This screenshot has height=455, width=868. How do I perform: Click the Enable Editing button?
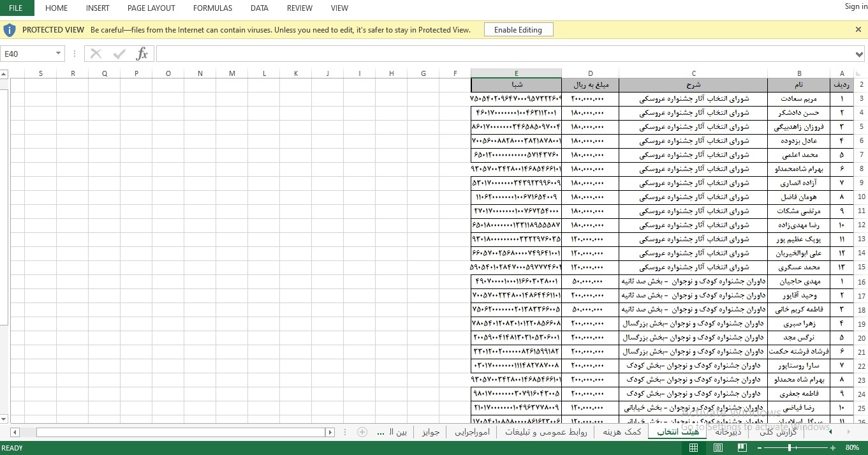[x=518, y=30]
